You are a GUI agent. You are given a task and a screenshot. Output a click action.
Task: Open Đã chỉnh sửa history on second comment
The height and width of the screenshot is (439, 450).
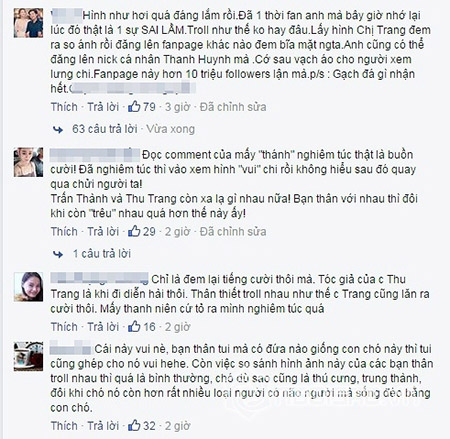pos(233,231)
